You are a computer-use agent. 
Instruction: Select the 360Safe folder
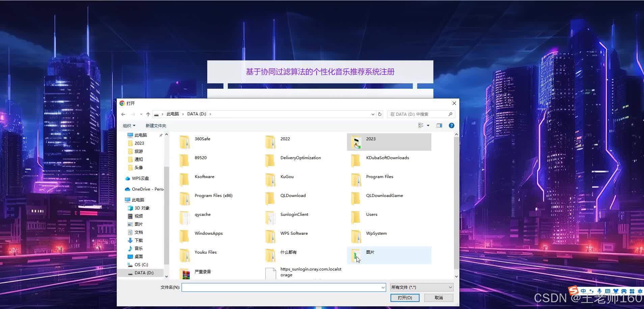click(218, 142)
